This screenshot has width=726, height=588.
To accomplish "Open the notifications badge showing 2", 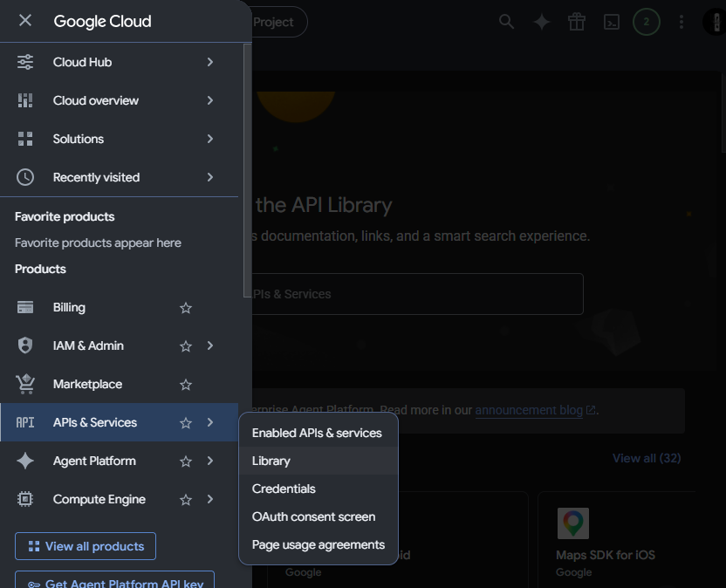I will [647, 22].
